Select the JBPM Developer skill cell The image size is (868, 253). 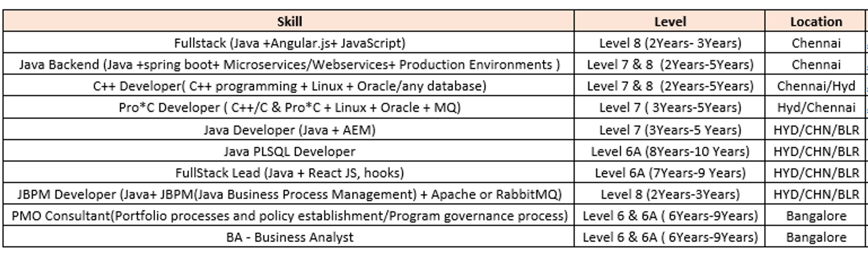(x=289, y=194)
